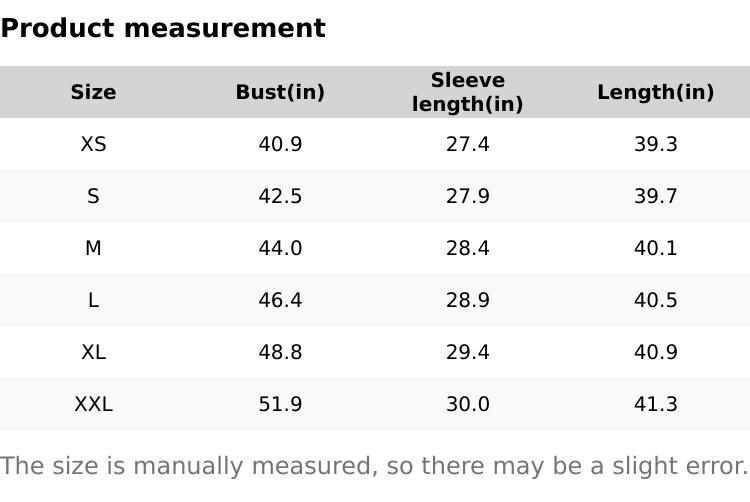Click sleeve length value 29.4

pyautogui.click(x=467, y=352)
